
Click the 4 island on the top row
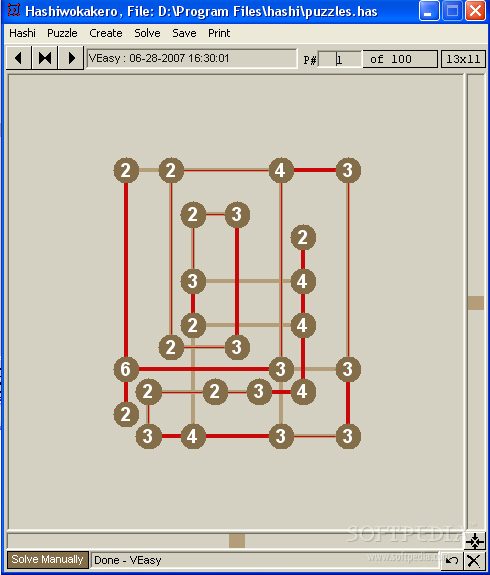click(x=281, y=170)
